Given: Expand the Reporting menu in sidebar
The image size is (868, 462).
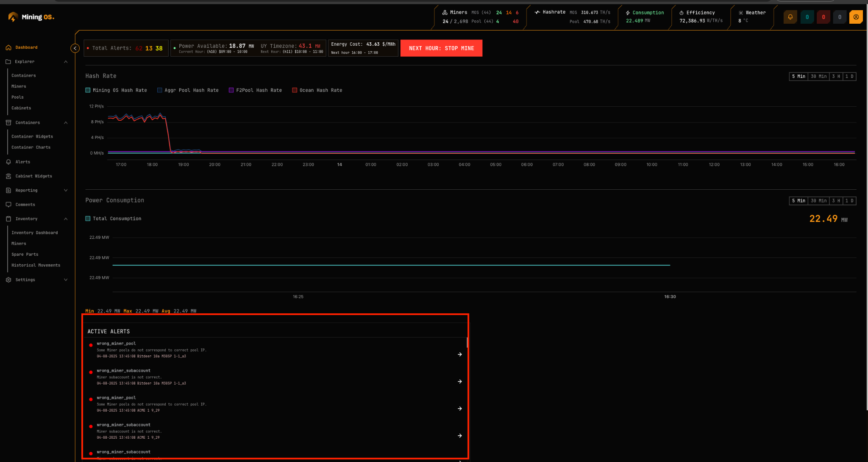Looking at the screenshot, I should [66, 190].
